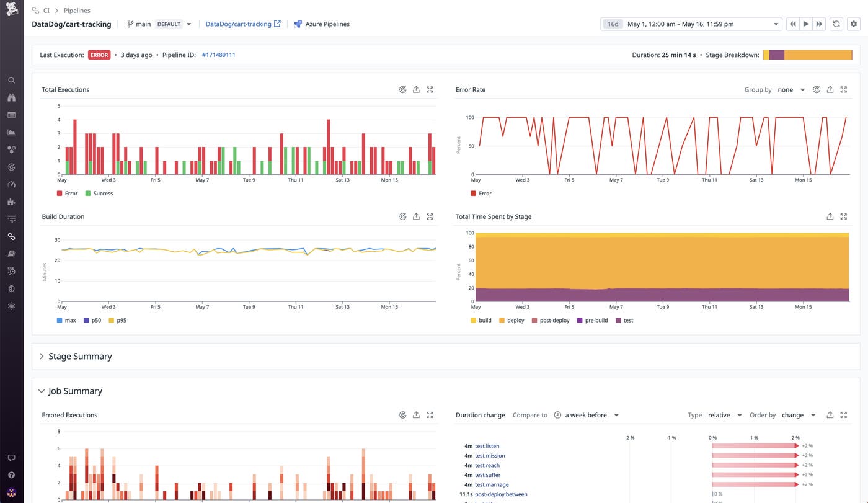The height and width of the screenshot is (503, 868).
Task: Export the Error Rate chart
Action: 830,89
